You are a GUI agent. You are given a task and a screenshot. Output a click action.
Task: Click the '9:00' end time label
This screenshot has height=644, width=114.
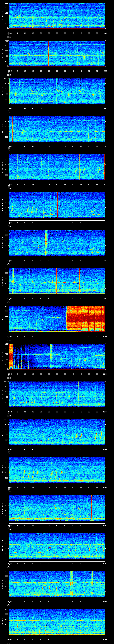[x=105, y=298]
